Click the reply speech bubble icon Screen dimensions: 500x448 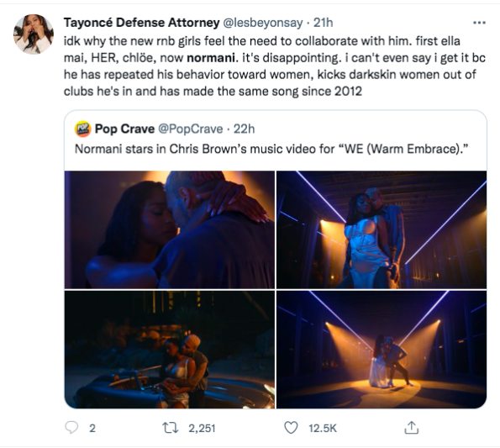71,428
